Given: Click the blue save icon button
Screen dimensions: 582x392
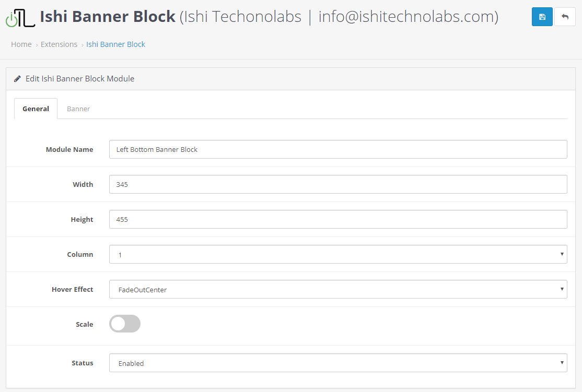Looking at the screenshot, I should tap(542, 17).
